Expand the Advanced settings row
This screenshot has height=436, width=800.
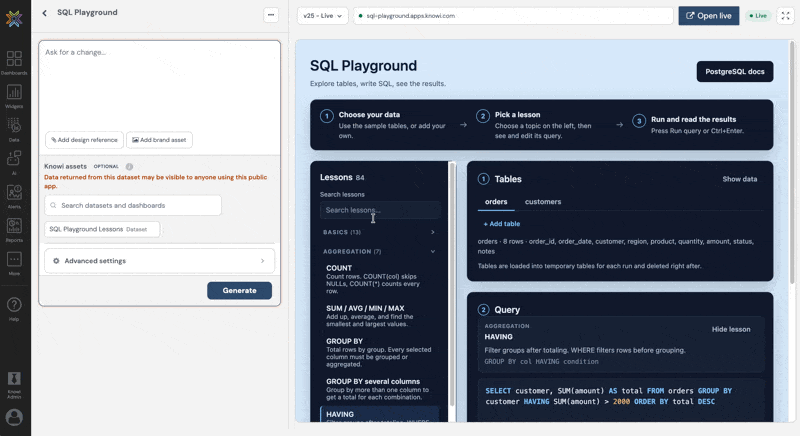point(159,261)
